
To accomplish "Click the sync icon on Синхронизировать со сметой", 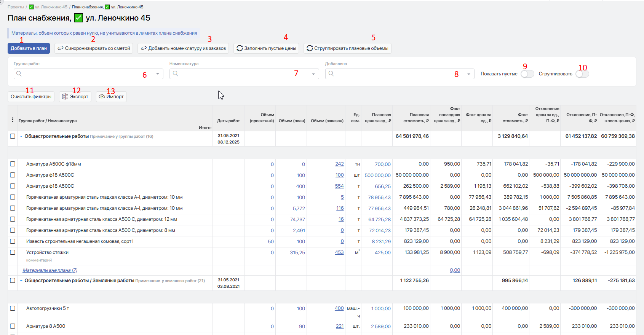I will tap(61, 48).
